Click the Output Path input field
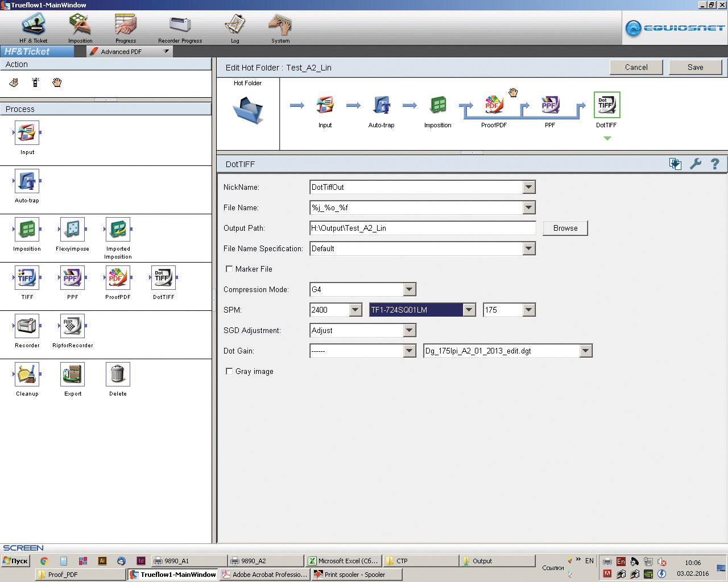The image size is (728, 582). tap(423, 228)
